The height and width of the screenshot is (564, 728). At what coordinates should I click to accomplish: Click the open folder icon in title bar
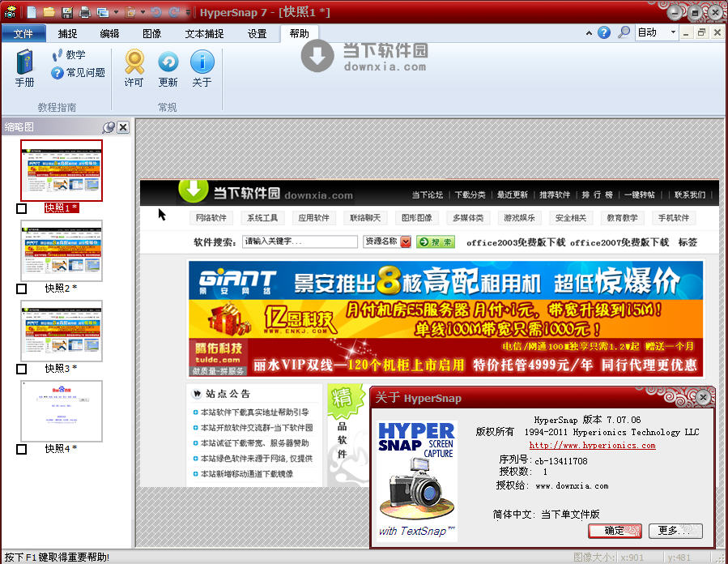click(49, 12)
